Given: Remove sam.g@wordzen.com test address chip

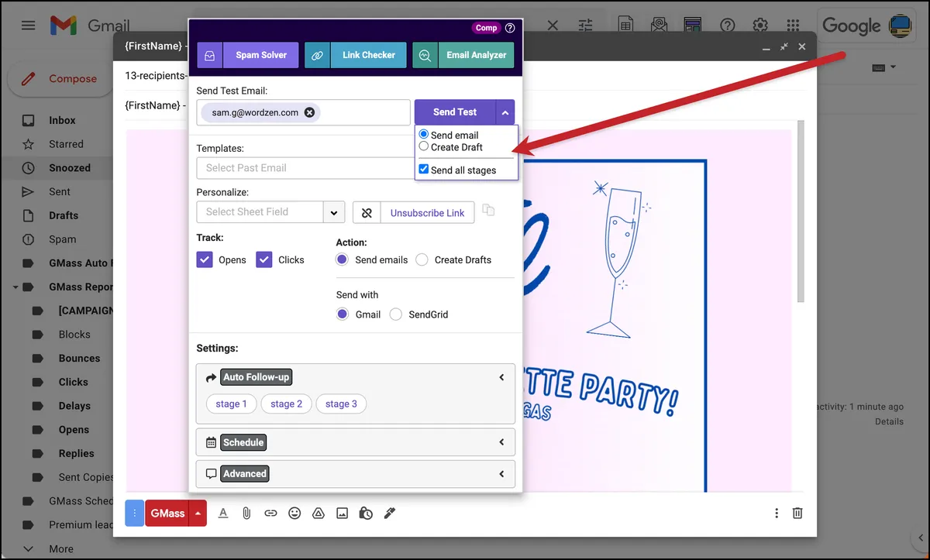Looking at the screenshot, I should [309, 112].
